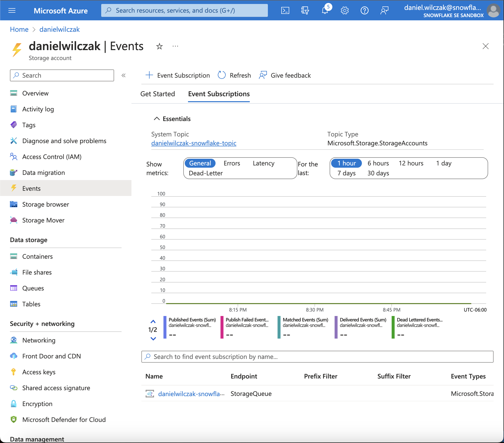Image resolution: width=504 pixels, height=443 pixels.
Task: Click the Shared access signature icon
Action: point(14,388)
